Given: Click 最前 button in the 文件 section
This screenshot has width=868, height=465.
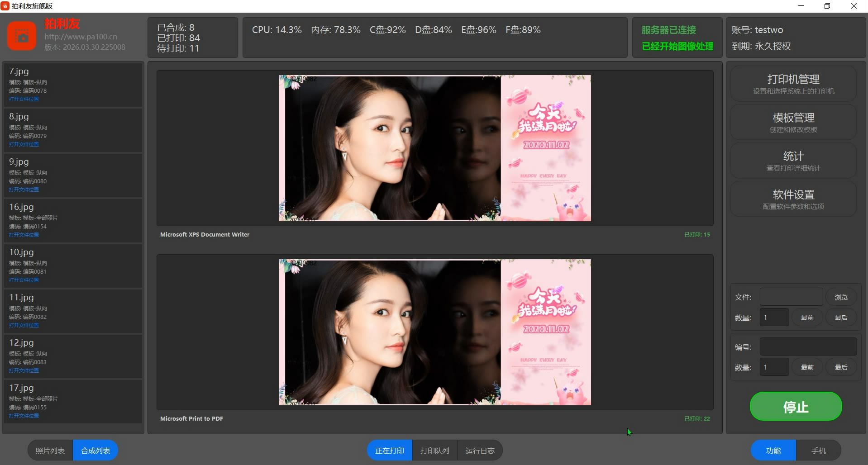Looking at the screenshot, I should [x=807, y=318].
